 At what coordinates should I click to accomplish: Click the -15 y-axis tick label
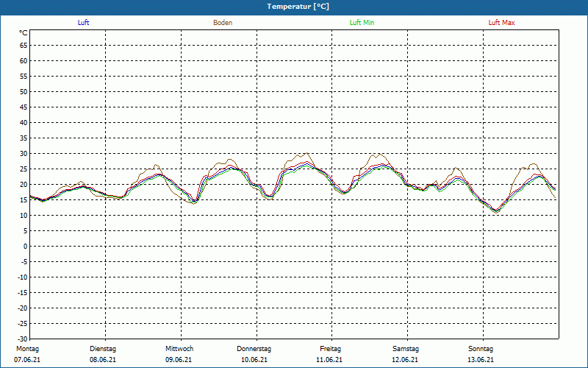(x=24, y=292)
